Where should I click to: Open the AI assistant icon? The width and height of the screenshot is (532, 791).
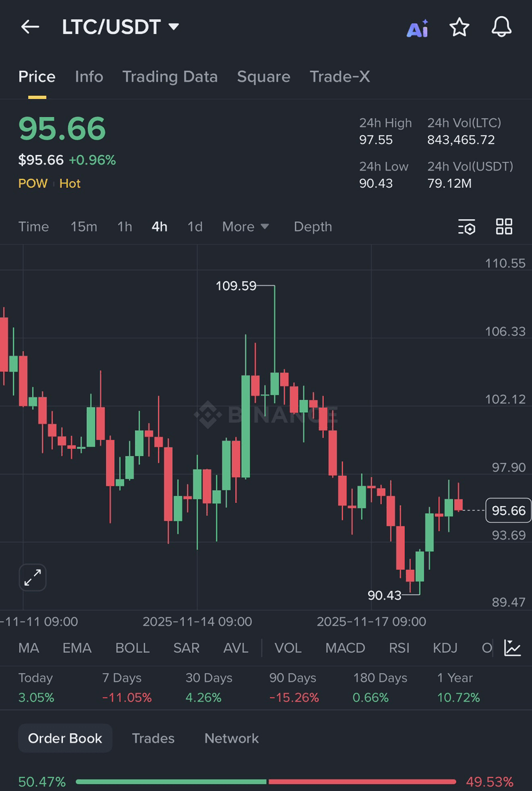418,28
